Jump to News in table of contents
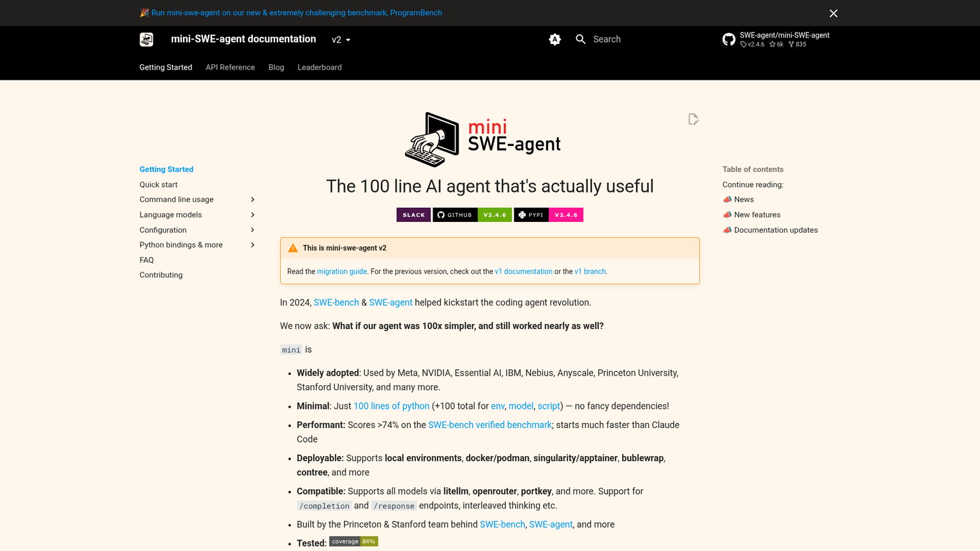Viewport: 980px width, 551px height. pyautogui.click(x=738, y=200)
